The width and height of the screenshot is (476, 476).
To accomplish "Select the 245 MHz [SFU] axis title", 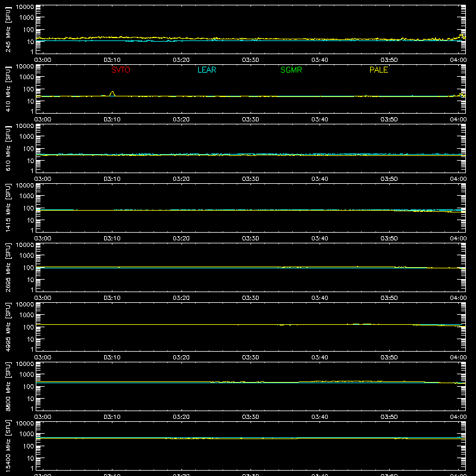I will [8, 29].
